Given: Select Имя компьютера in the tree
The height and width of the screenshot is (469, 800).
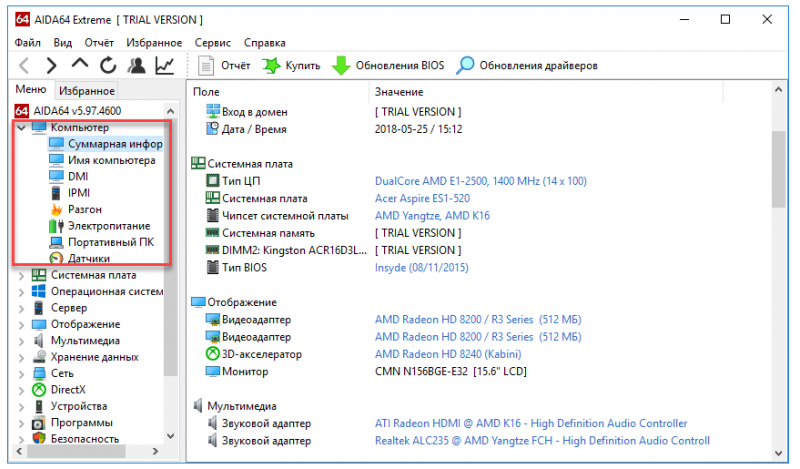Looking at the screenshot, I should [x=102, y=160].
